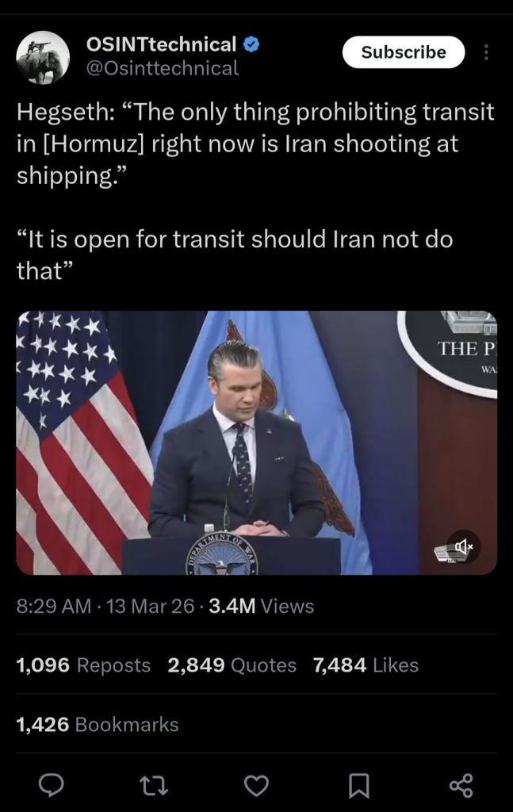The image size is (513, 812).
Task: Unmute the video via speaker icon
Action: point(464,547)
